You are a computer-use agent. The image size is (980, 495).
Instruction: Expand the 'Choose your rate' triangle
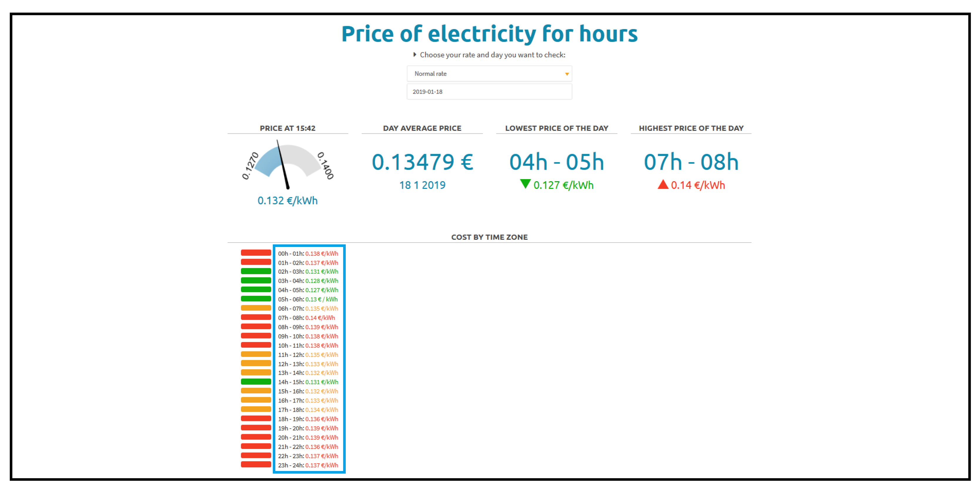(x=415, y=55)
